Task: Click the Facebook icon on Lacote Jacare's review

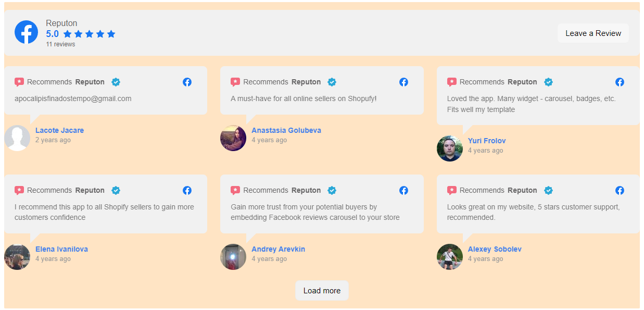Action: click(187, 82)
